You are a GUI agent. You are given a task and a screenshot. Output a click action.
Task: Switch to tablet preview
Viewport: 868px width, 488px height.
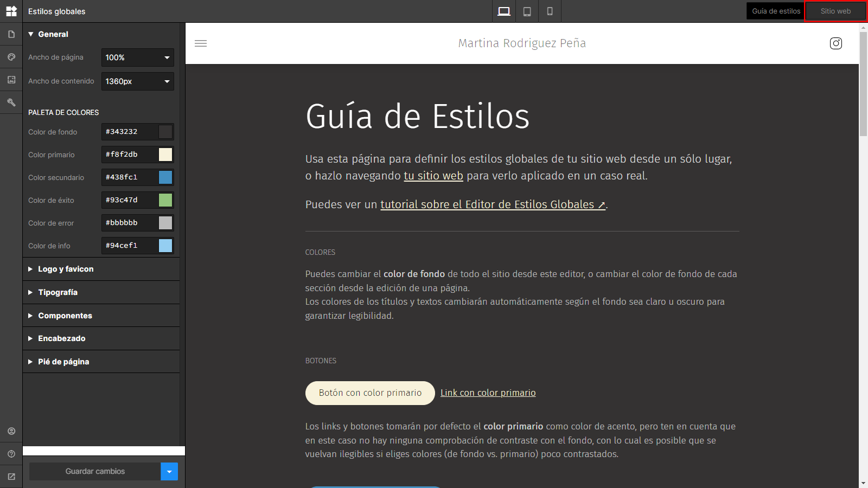click(527, 11)
